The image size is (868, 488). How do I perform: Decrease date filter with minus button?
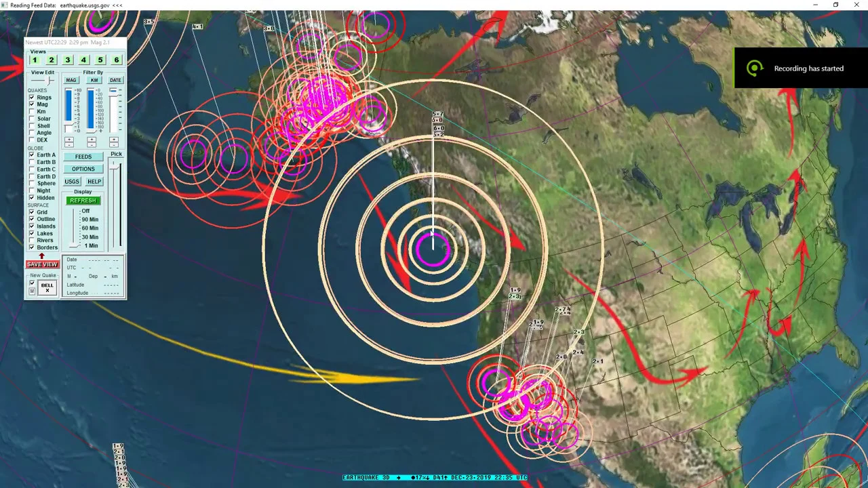click(114, 145)
